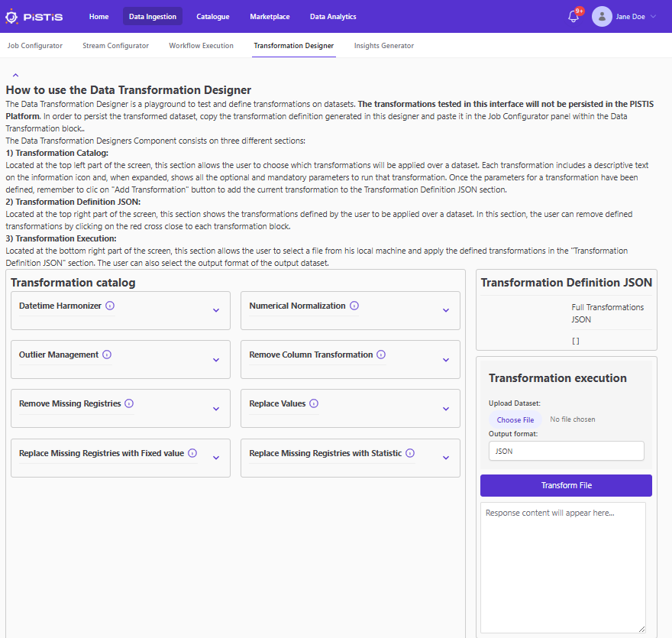Click the Output format label

coord(513,434)
